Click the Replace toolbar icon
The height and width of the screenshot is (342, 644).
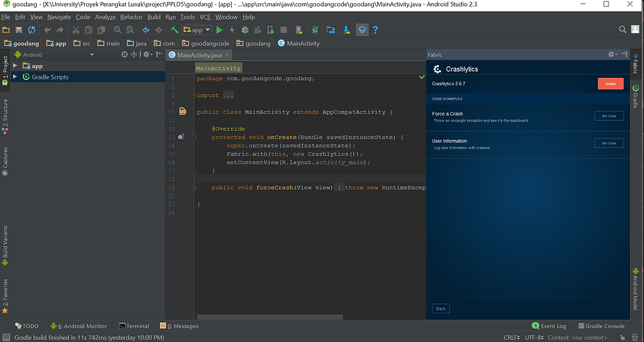(130, 30)
